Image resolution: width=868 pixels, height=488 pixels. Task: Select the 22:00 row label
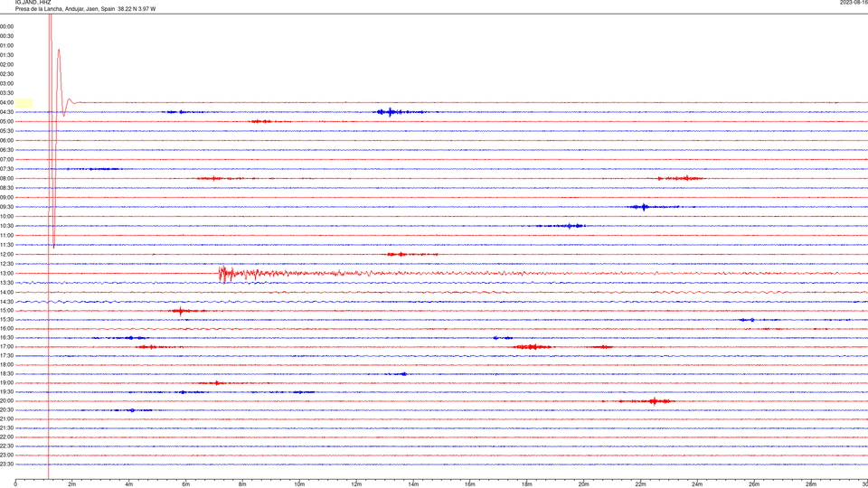point(6,437)
